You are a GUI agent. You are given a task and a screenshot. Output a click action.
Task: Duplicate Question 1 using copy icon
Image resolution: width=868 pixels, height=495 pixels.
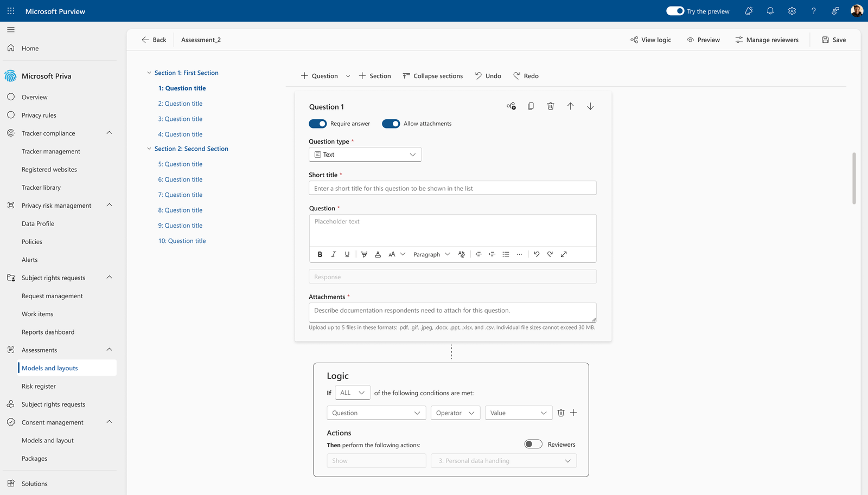(531, 106)
